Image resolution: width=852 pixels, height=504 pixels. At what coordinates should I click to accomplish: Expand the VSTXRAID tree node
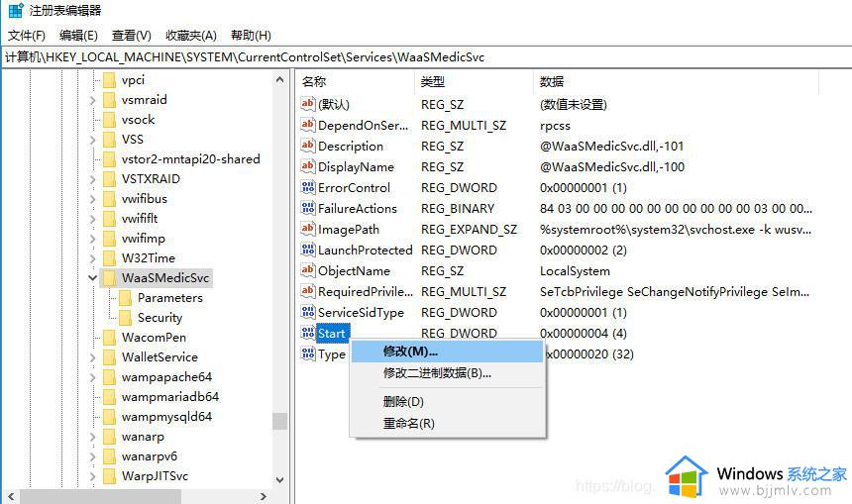coord(92,180)
